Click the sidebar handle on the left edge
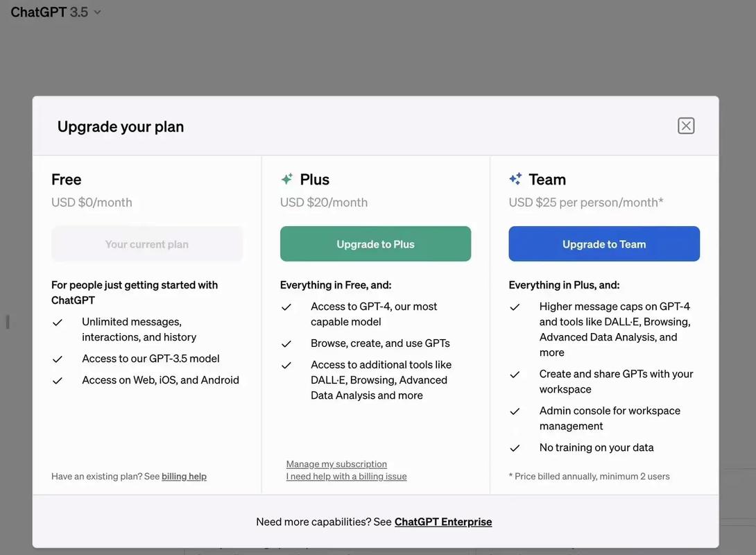 tap(8, 322)
